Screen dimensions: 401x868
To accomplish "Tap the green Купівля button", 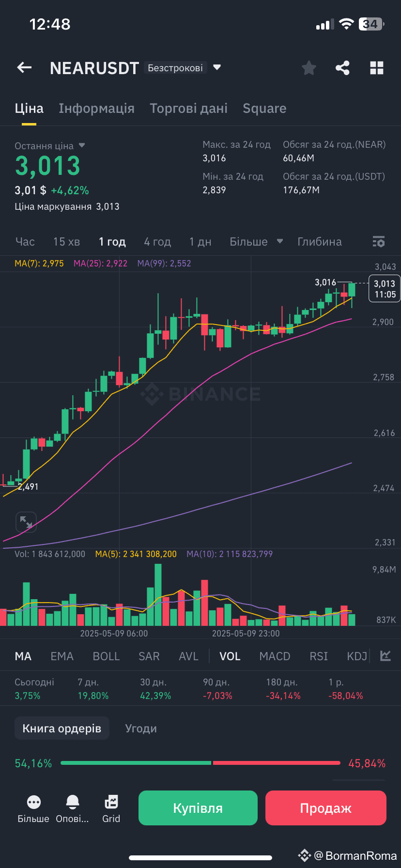I will (198, 808).
